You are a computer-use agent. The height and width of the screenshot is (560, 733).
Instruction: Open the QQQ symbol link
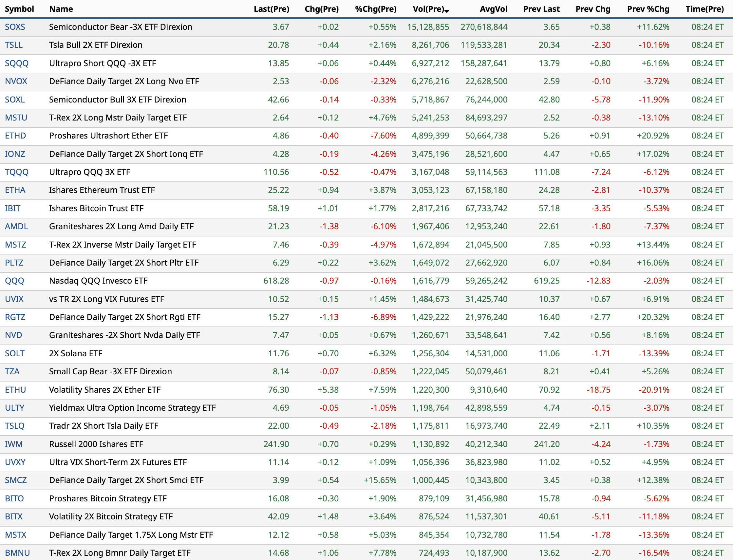[x=14, y=281]
